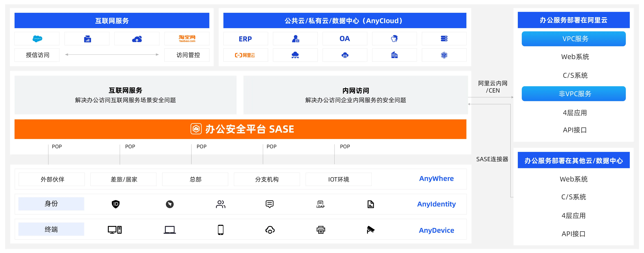Click the 办公服务部署在阿里云 header
Screen dimensions: 644x253
[573, 20]
